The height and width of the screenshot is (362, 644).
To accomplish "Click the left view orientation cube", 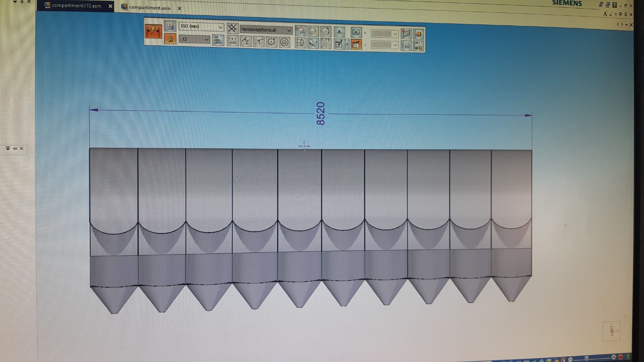I will click(611, 331).
